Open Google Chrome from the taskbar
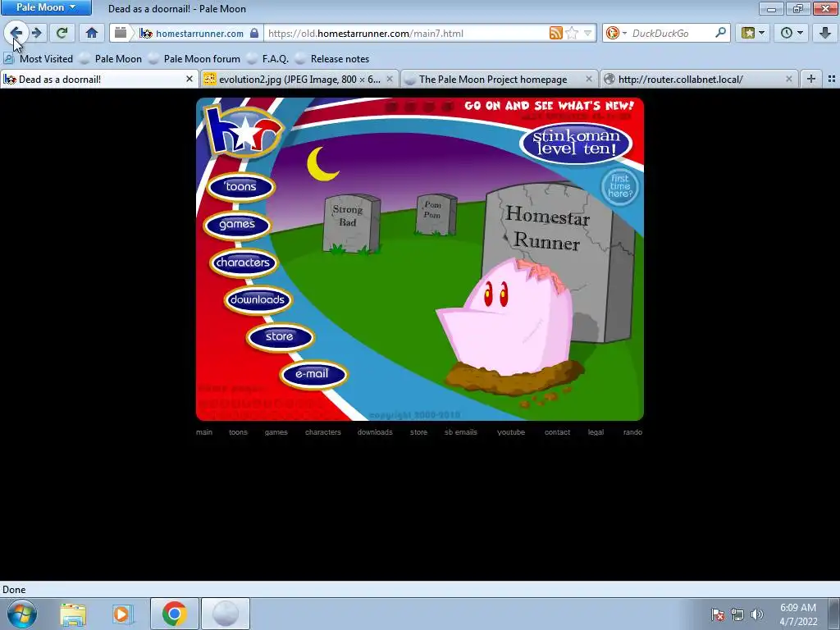This screenshot has height=630, width=840. tap(175, 614)
